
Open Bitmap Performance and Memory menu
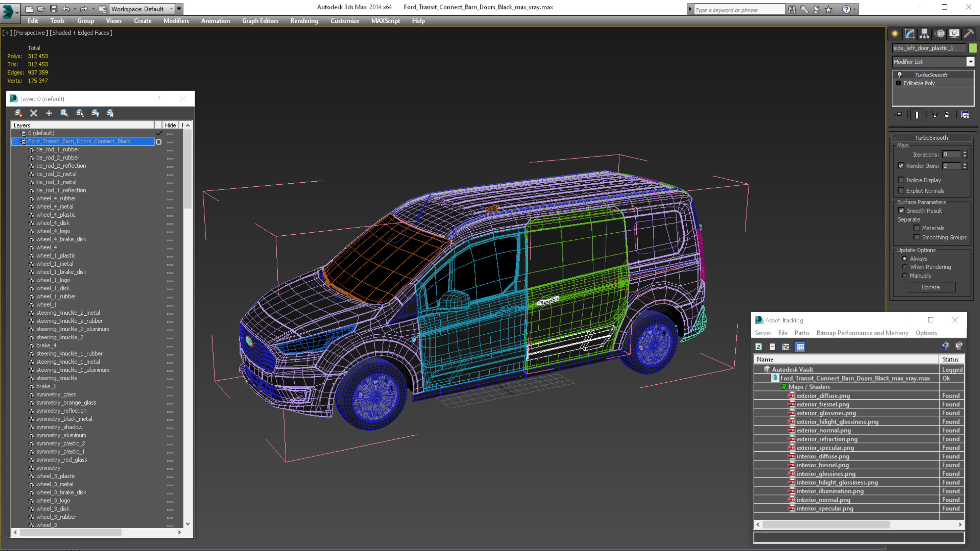[x=863, y=333]
